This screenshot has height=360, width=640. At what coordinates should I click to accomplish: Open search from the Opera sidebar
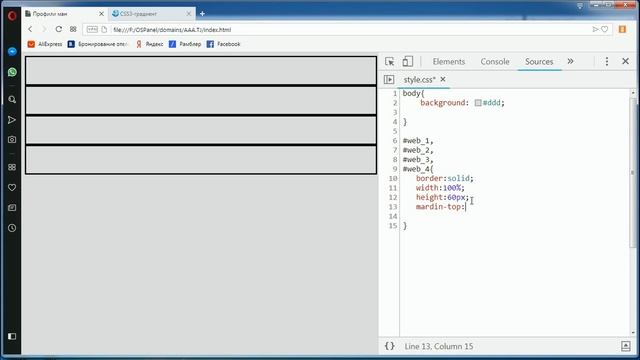[x=12, y=100]
